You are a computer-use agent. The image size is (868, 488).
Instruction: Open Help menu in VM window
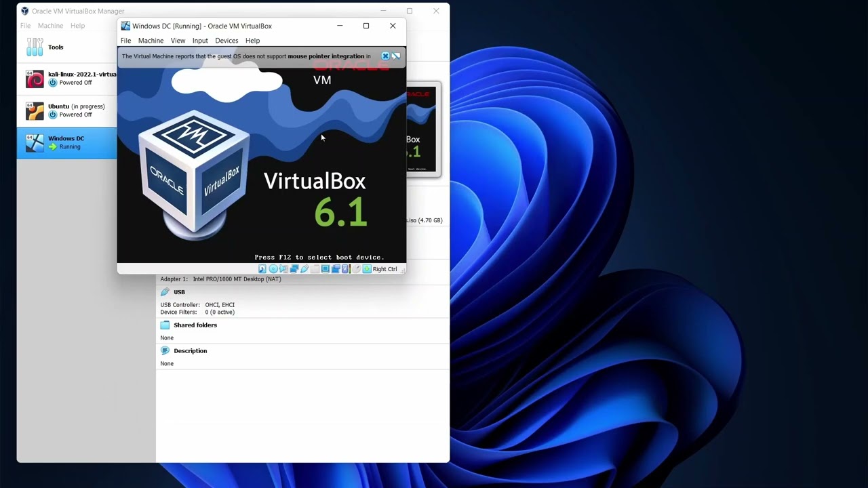tap(252, 41)
